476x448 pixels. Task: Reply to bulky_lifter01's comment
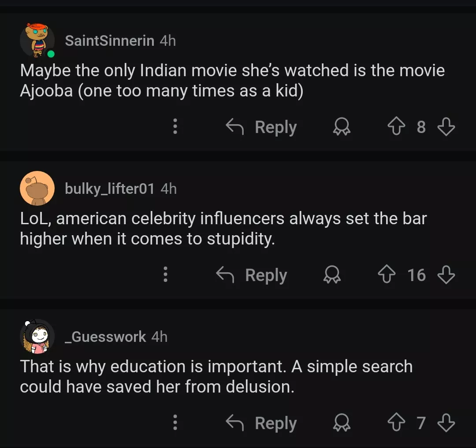(252, 275)
